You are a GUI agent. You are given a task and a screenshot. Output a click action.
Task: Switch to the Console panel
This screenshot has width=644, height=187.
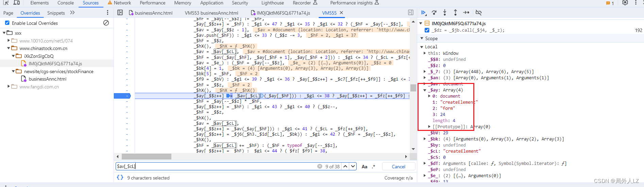(x=66, y=3)
